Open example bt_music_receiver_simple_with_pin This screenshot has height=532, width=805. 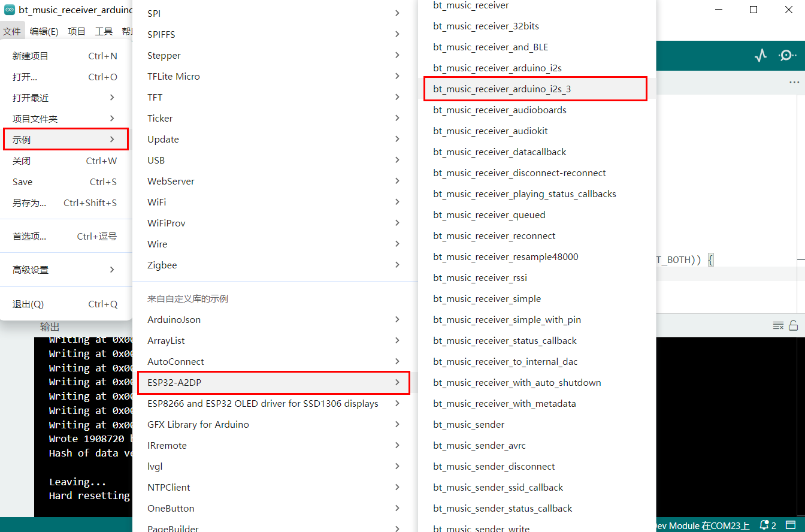tap(536, 319)
